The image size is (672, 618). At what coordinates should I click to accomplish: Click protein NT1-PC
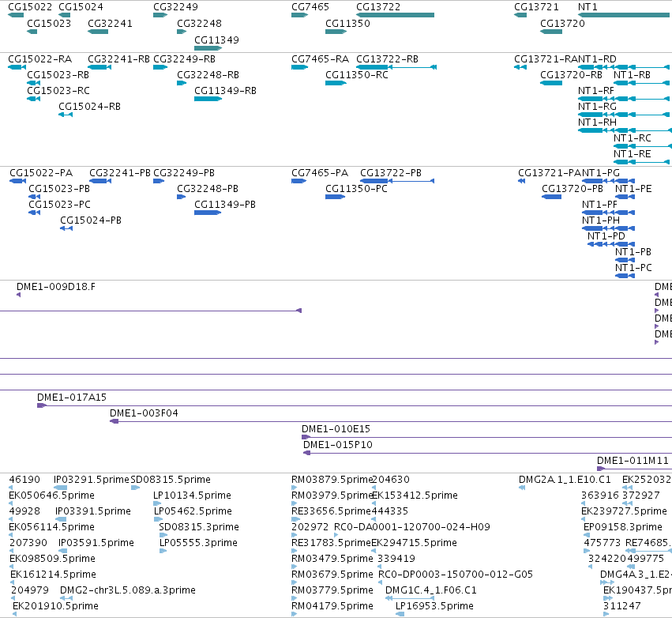(x=633, y=268)
